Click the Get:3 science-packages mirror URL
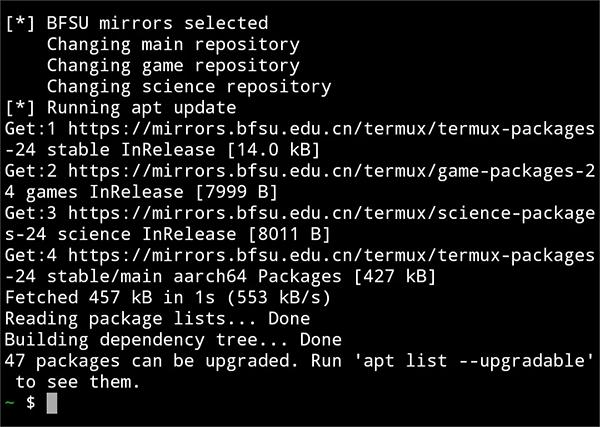The height and width of the screenshot is (427, 600). coord(331,213)
